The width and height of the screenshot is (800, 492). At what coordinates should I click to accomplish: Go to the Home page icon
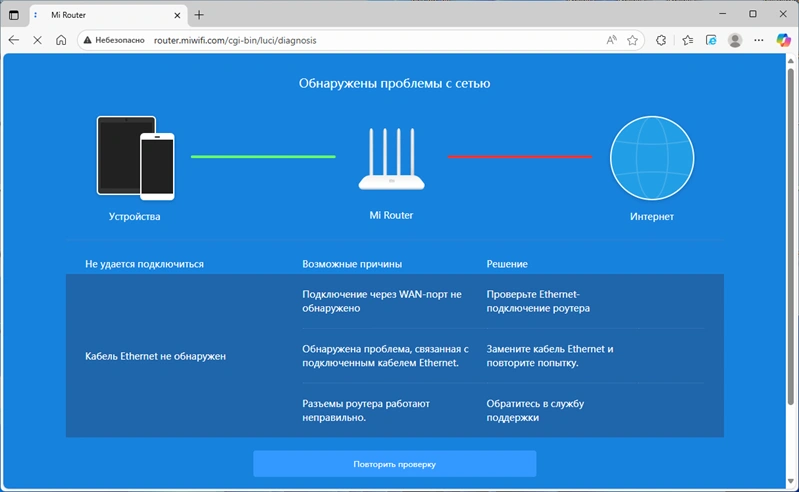tap(61, 40)
